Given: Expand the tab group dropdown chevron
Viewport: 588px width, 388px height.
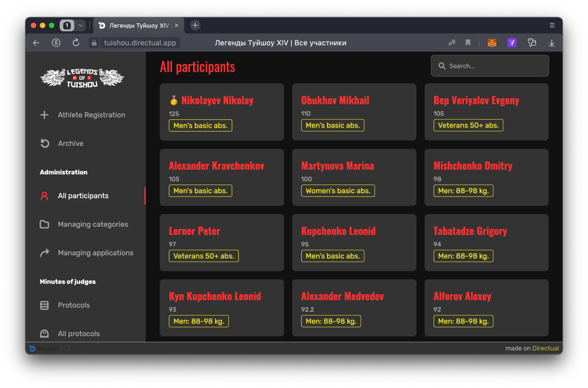Looking at the screenshot, I should tap(80, 25).
